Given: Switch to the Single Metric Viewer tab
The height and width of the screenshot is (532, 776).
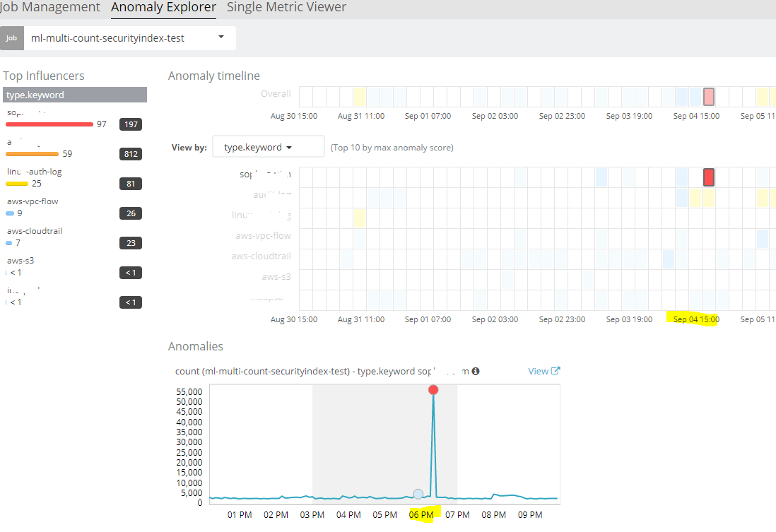Looking at the screenshot, I should coord(286,8).
